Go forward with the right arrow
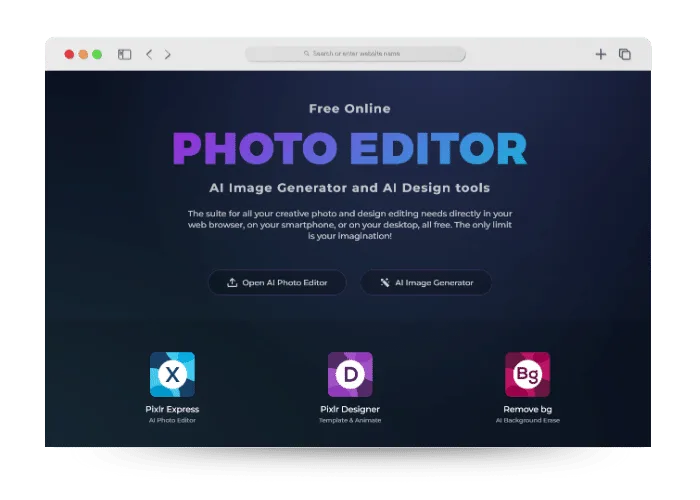This screenshot has height=500, width=700. (x=167, y=54)
